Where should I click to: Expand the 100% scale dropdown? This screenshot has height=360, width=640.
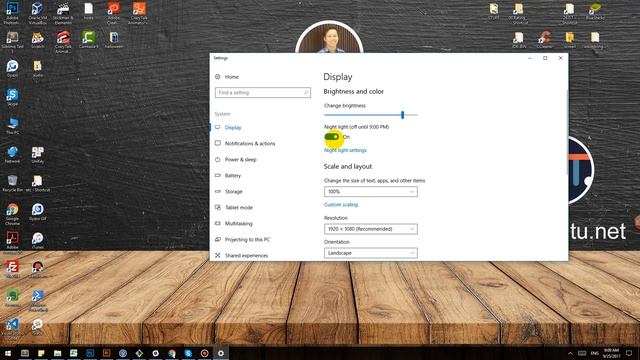[x=371, y=191]
